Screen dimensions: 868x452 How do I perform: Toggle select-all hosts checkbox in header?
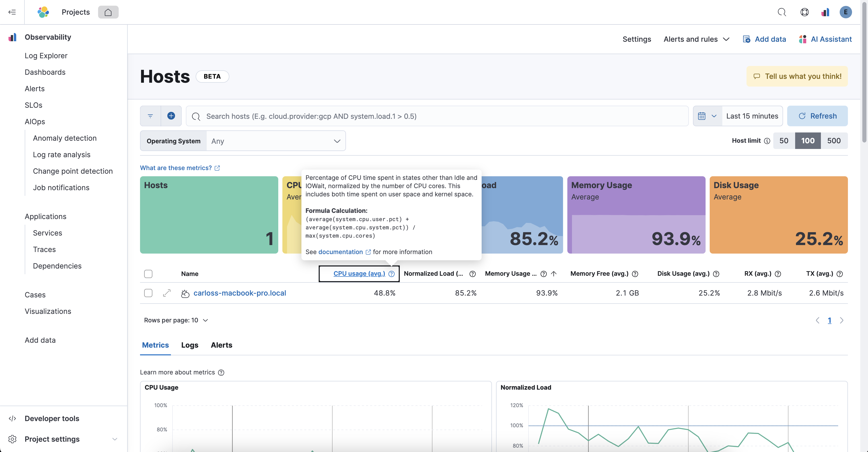148,274
